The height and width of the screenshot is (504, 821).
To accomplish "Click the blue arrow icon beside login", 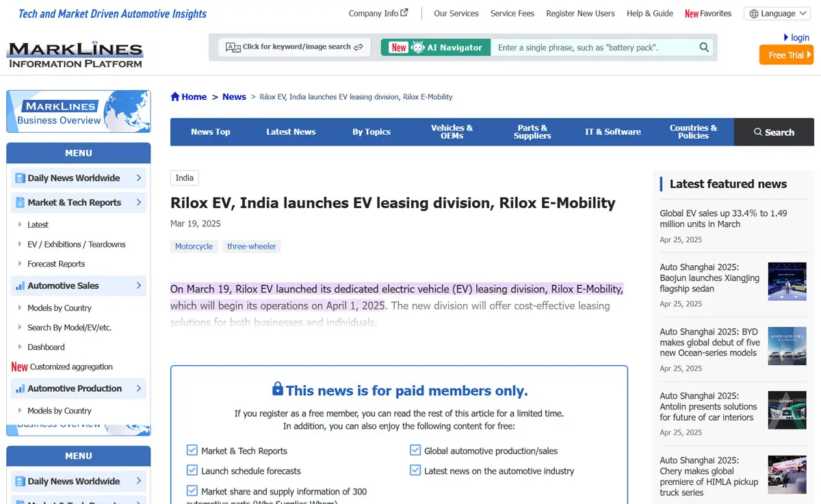I will point(786,38).
